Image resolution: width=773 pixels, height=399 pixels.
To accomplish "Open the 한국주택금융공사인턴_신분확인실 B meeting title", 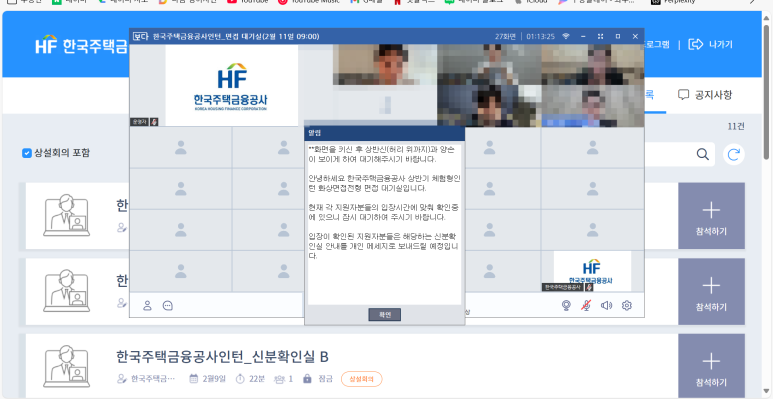I will click(x=222, y=356).
